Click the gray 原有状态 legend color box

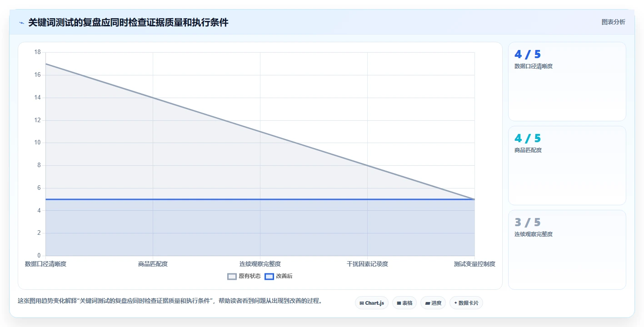(232, 276)
